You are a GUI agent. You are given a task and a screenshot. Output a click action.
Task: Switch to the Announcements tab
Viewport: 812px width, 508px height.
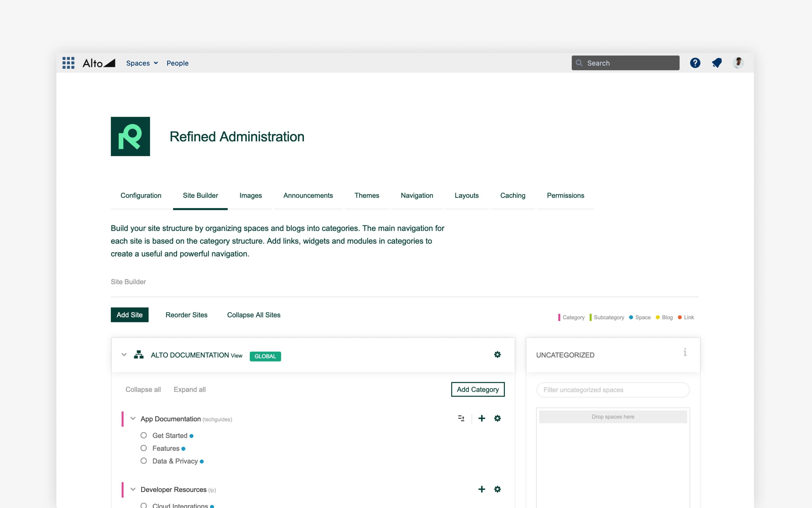point(308,196)
